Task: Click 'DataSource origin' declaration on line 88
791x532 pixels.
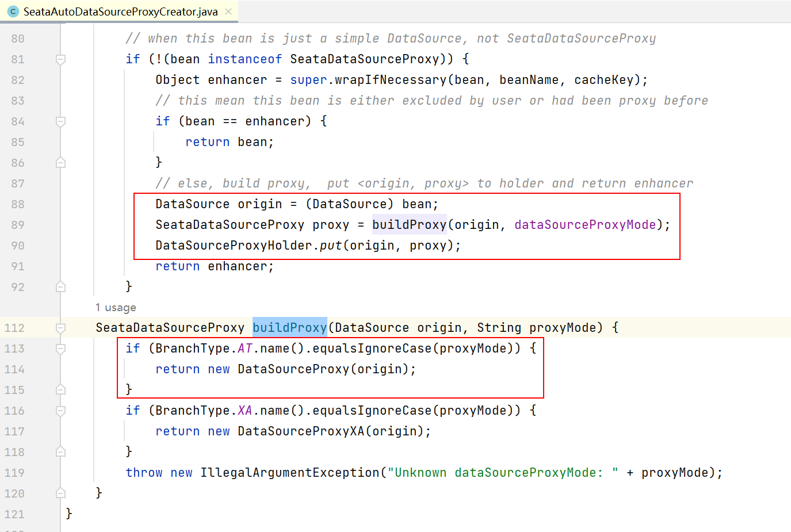Action: coord(219,204)
